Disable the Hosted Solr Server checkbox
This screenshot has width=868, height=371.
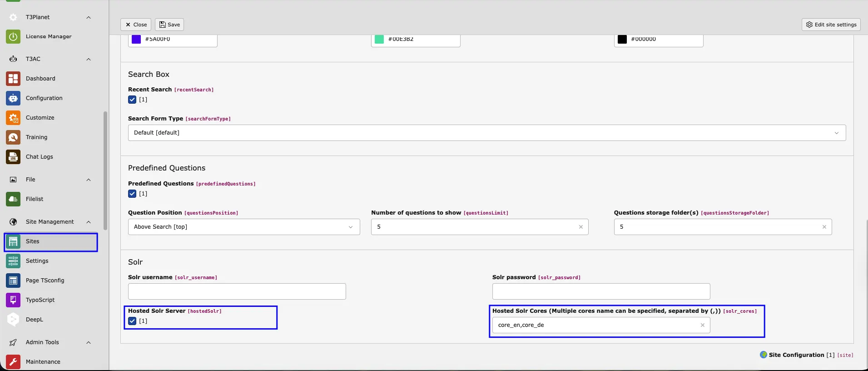pos(132,321)
